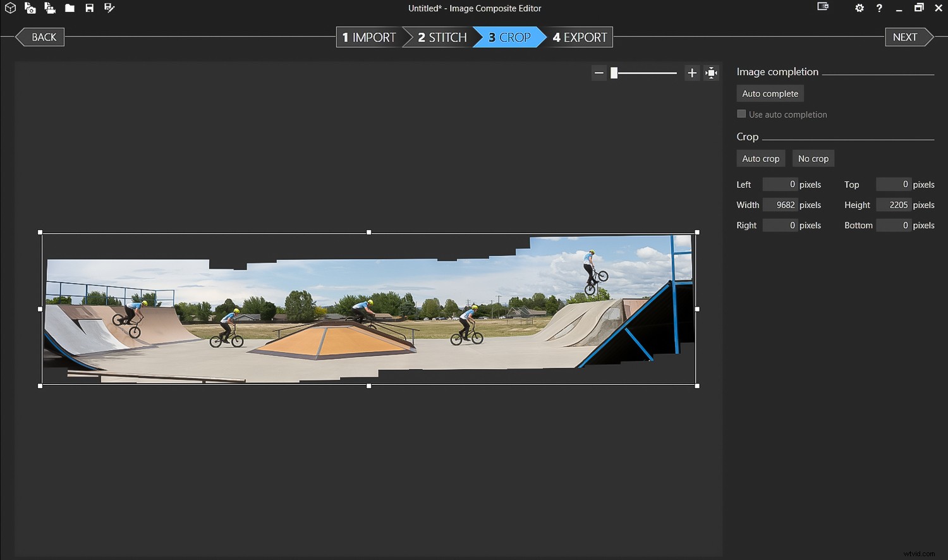Click the Image Composite Editor app icon
948x560 pixels.
pos(9,8)
